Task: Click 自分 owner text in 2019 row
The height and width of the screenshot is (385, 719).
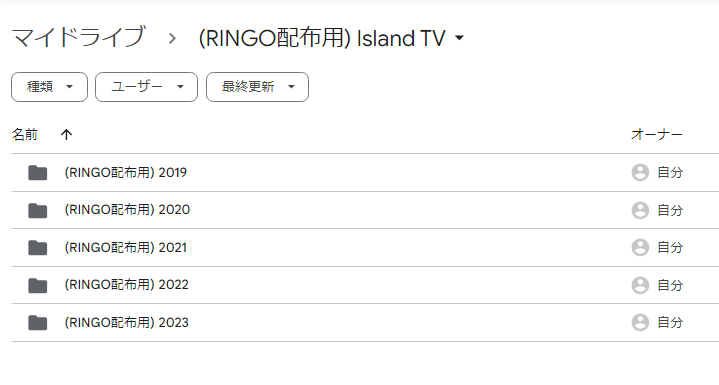Action: [x=670, y=173]
